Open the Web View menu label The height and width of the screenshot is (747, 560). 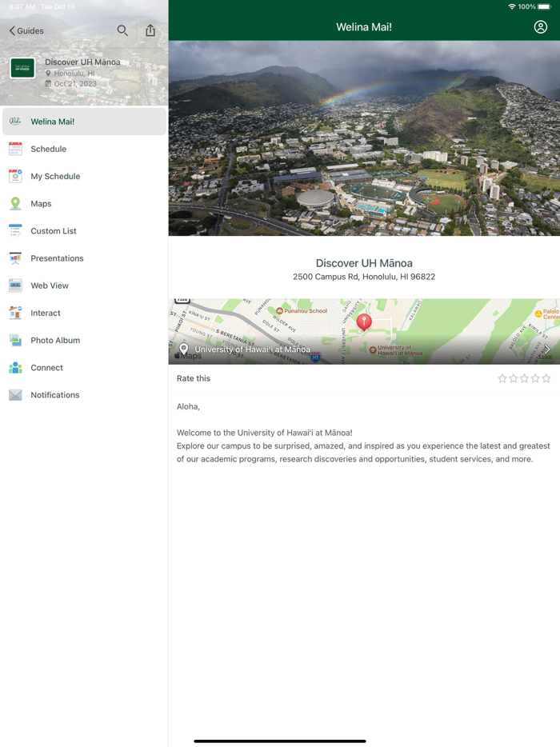pyautogui.click(x=50, y=286)
